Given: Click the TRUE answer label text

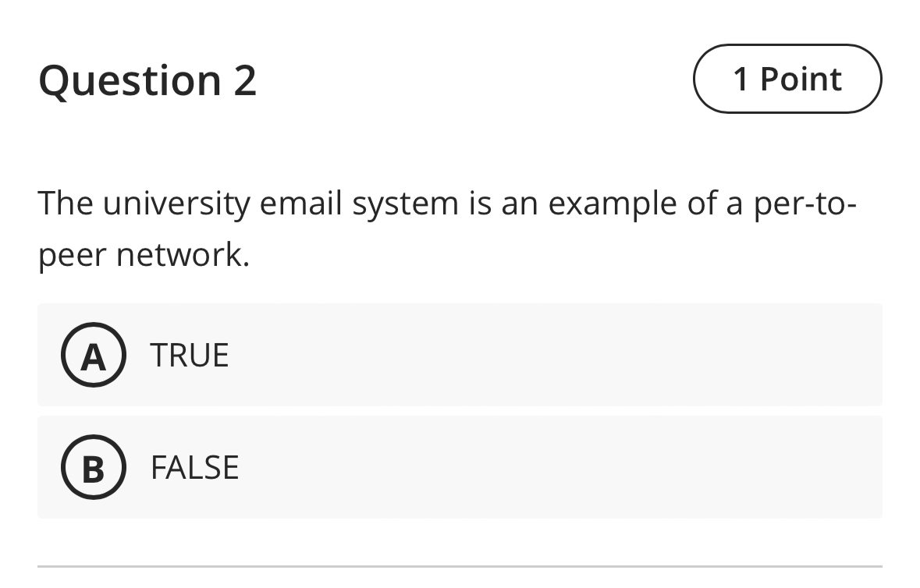Looking at the screenshot, I should pos(189,355).
